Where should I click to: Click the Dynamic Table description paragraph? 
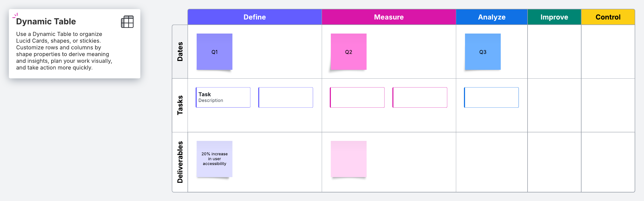click(x=64, y=51)
